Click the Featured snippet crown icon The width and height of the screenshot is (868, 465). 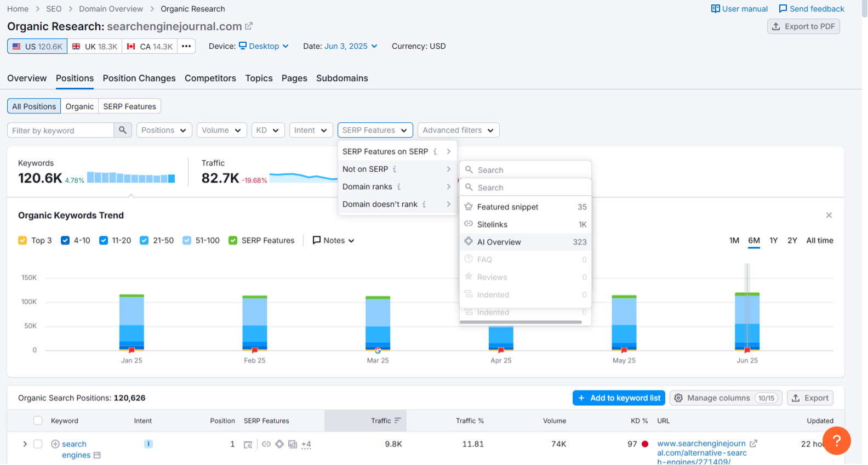469,207
